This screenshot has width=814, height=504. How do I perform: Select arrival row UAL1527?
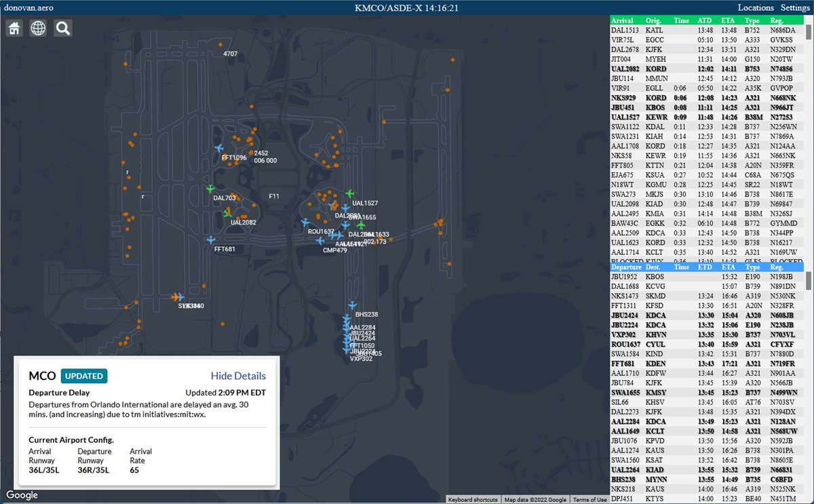pyautogui.click(x=708, y=117)
